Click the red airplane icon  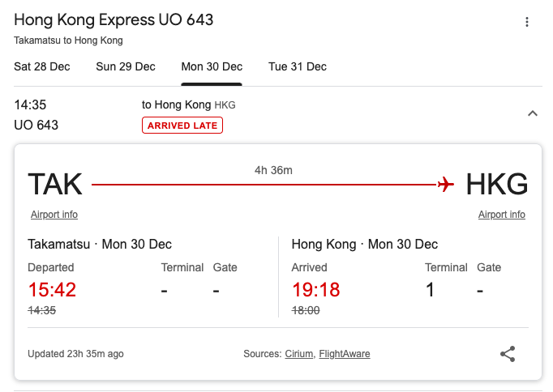point(445,185)
